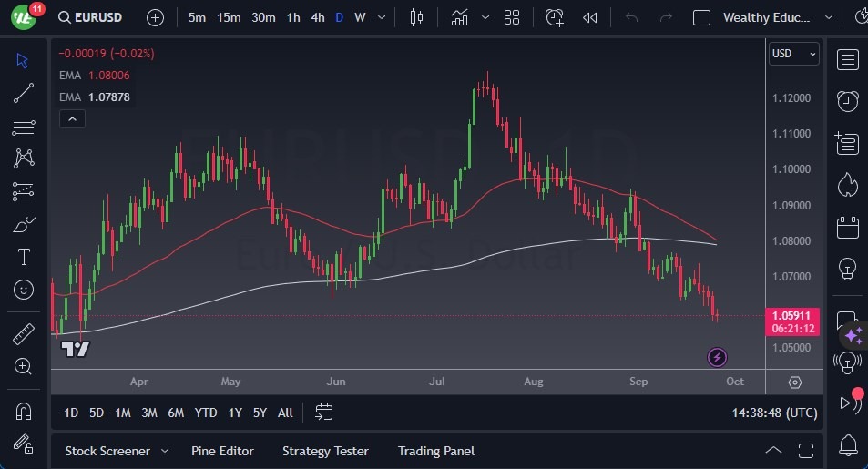This screenshot has height=469, width=868.
Task: Activate the Measure ruler tool
Action: tap(24, 334)
